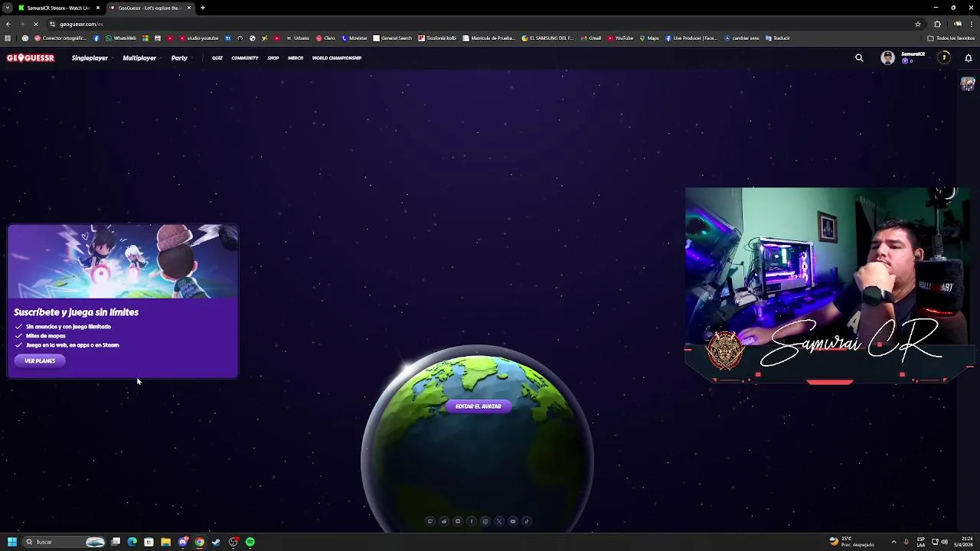Viewport: 980px width, 551px height.
Task: Open the X social icon below globe
Action: coord(498,521)
